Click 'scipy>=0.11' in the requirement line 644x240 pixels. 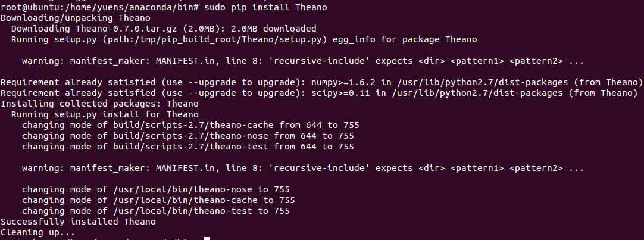point(340,93)
